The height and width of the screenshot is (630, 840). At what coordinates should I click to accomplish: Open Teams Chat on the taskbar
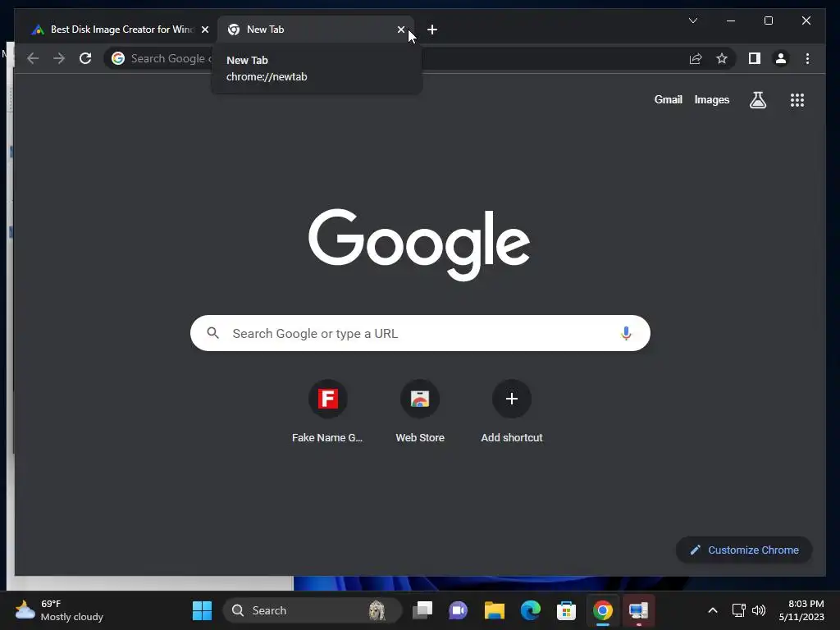(x=458, y=610)
